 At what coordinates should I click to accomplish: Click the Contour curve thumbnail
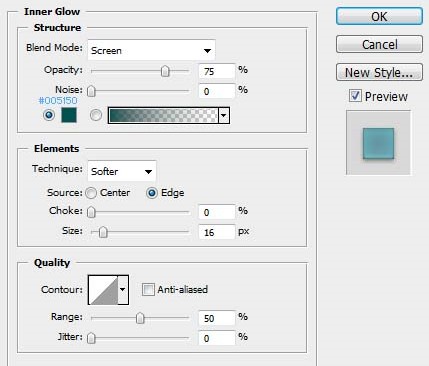(104, 290)
